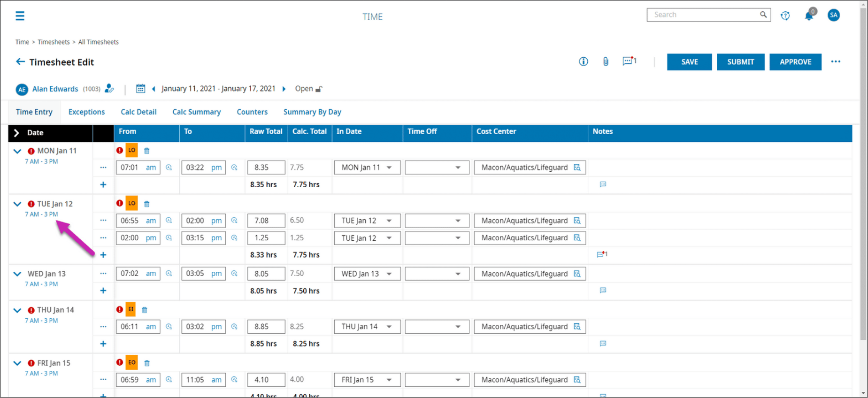Open the TUE Jan 12 day note with 1 comment
The image size is (868, 398).
click(x=602, y=254)
